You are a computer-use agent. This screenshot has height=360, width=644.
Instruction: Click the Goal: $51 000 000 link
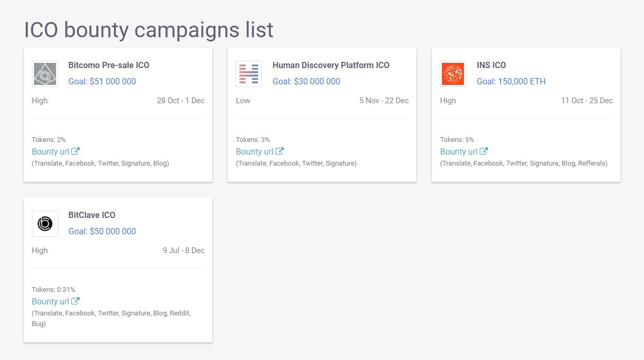pyautogui.click(x=102, y=82)
